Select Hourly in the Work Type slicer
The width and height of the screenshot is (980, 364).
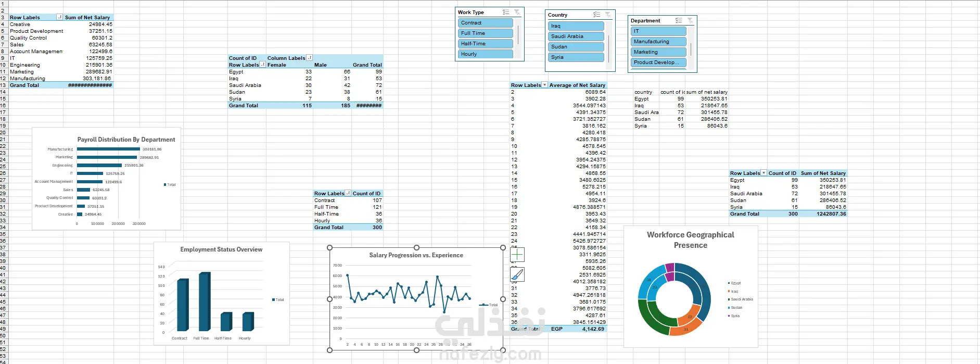[x=486, y=54]
